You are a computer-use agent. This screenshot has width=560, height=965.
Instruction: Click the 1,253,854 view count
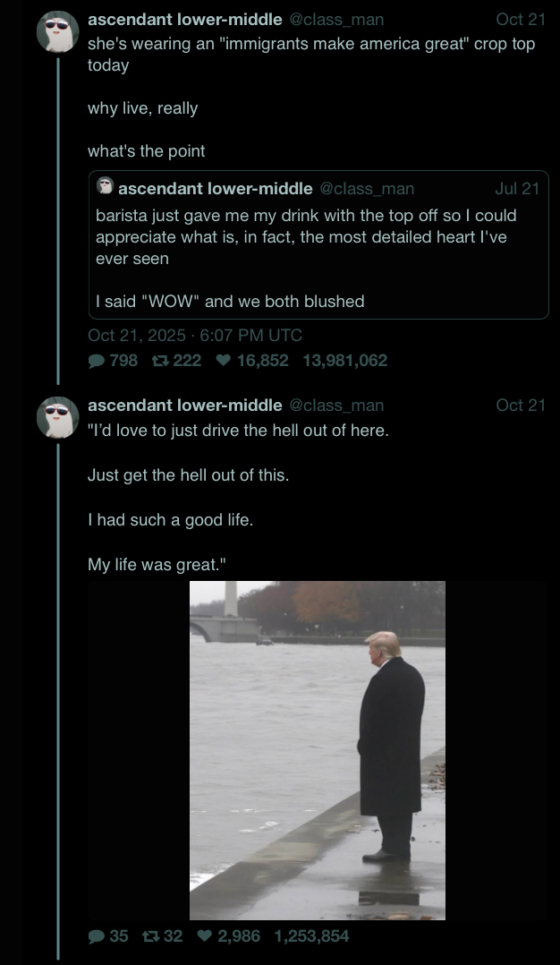(x=311, y=936)
